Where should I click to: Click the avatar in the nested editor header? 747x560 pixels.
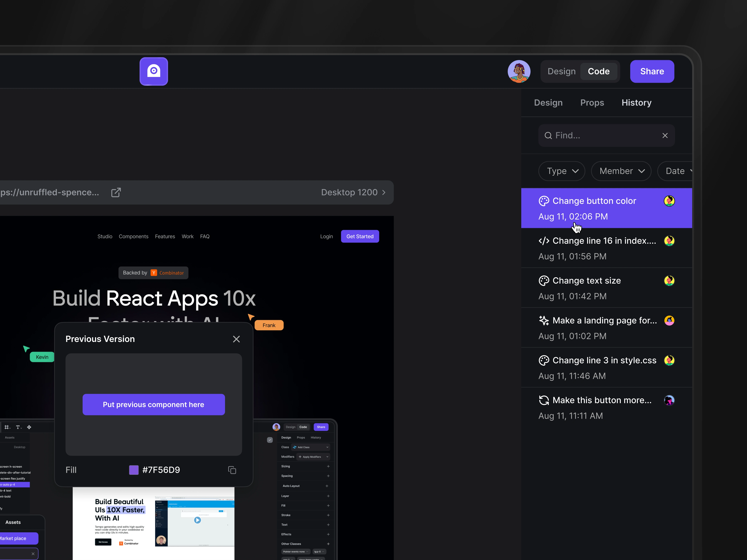click(276, 427)
